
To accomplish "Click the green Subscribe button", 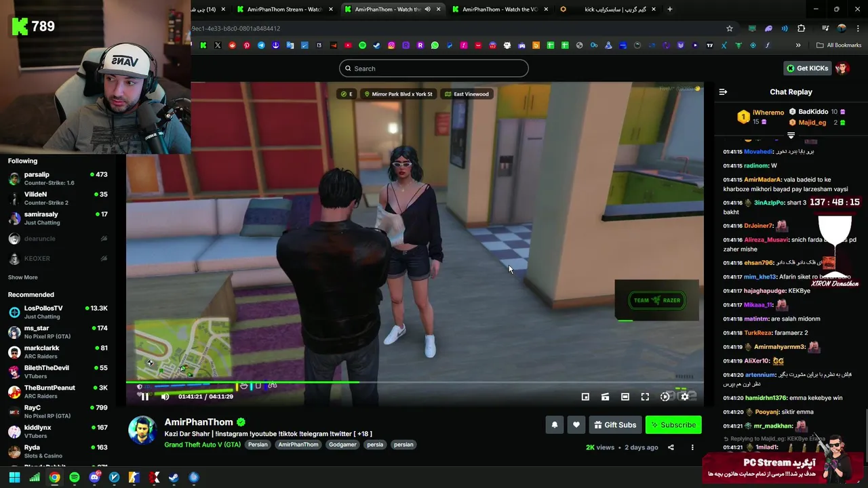I will pos(673,425).
